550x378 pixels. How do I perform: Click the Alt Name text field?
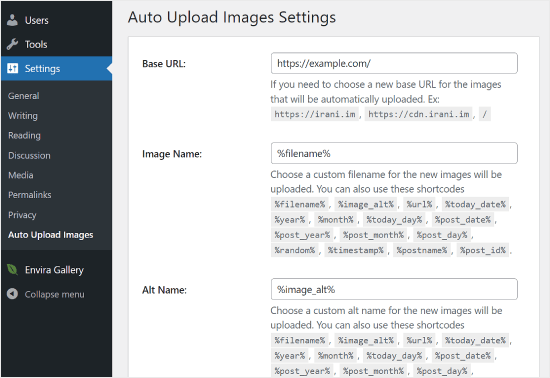394,289
